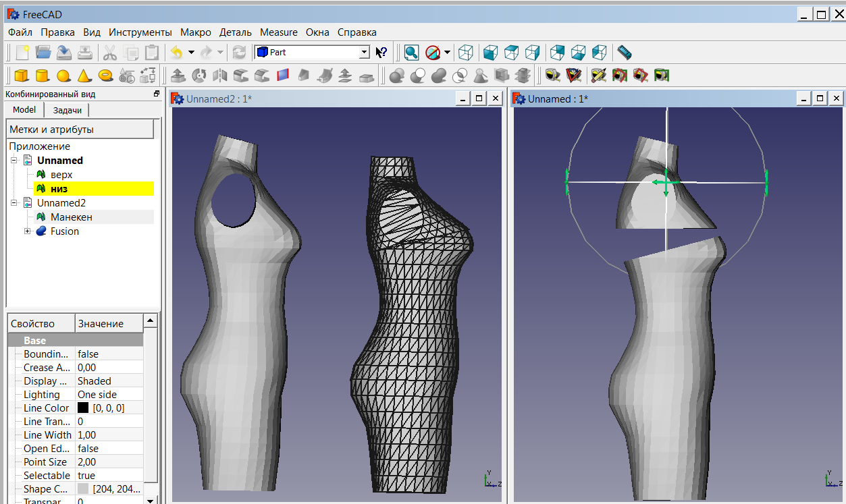
Task: Create a Torus primitive
Action: [105, 75]
